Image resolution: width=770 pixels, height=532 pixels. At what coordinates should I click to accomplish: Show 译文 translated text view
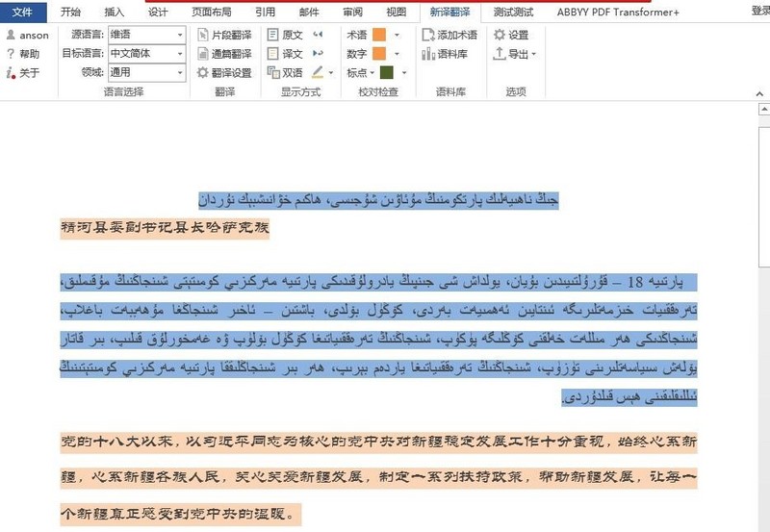click(285, 54)
